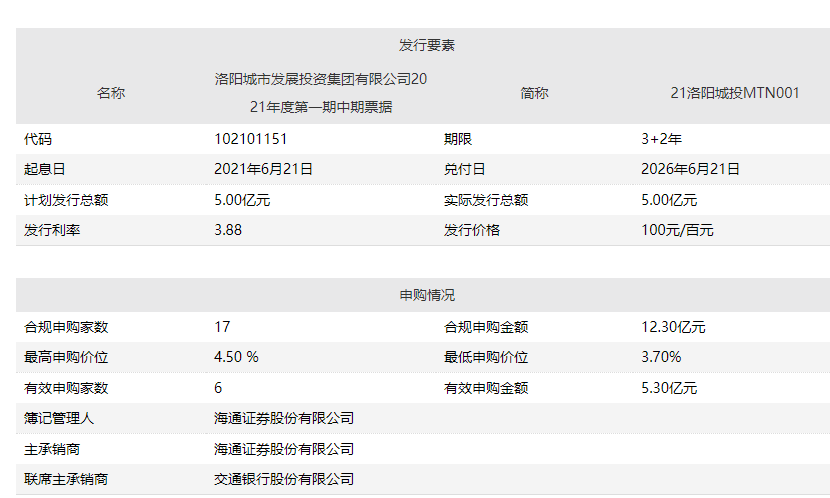Select the 主承销商 label
This screenshot has width=830, height=498.
click(x=52, y=449)
